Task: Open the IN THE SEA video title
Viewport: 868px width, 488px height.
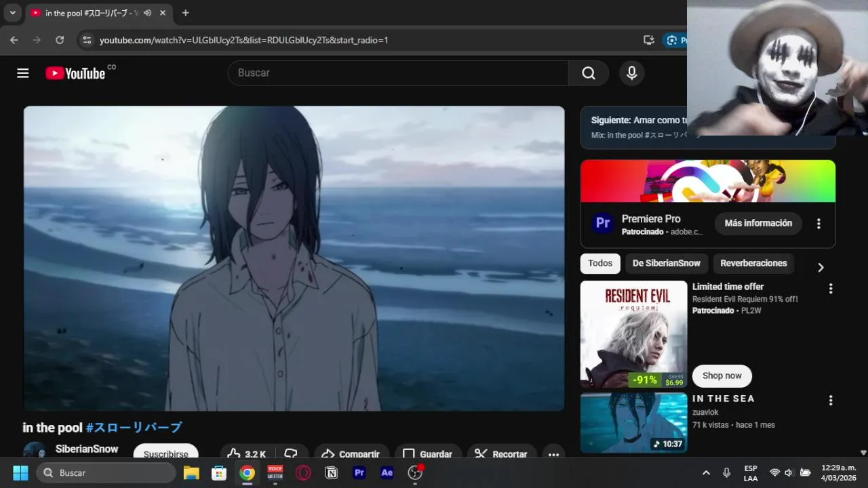Action: [x=724, y=399]
